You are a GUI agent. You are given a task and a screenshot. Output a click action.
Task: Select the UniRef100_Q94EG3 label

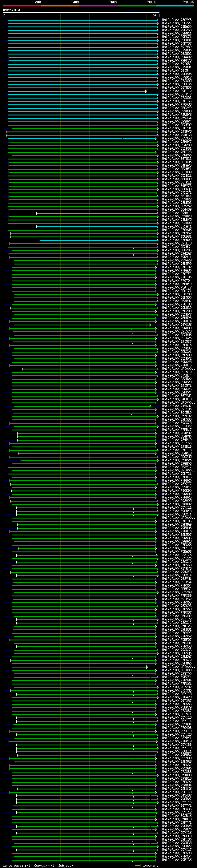tap(176, 135)
